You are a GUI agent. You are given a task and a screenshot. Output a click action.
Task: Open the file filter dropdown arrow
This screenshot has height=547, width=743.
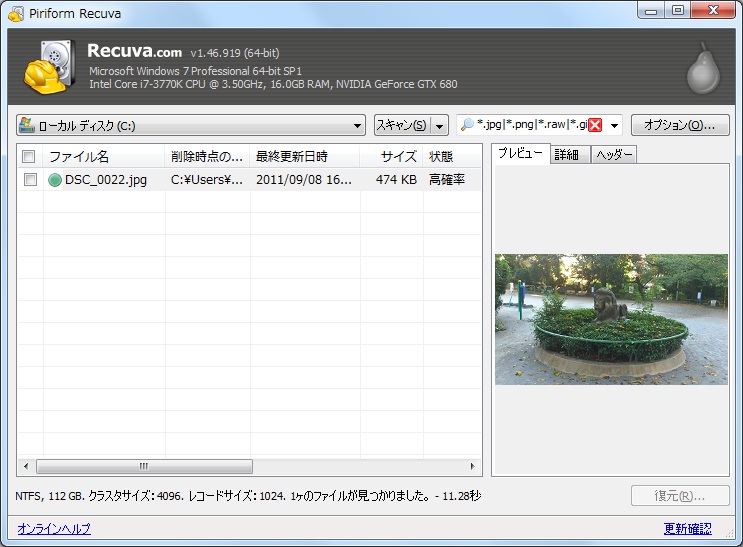(x=614, y=126)
